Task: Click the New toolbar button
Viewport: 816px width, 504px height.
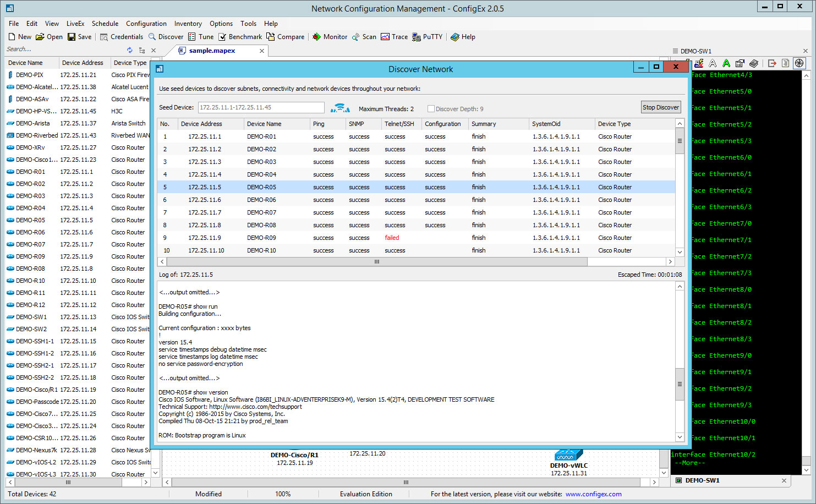Action: click(19, 37)
